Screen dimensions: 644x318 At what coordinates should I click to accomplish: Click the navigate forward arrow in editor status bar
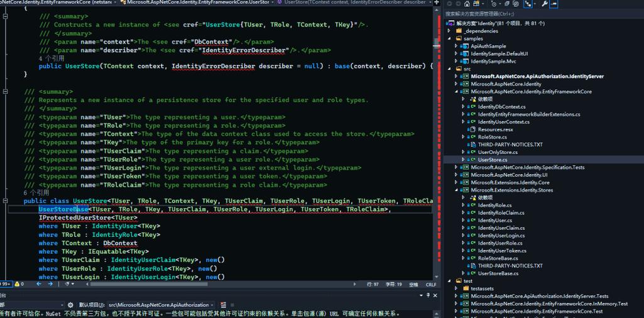coord(52,284)
